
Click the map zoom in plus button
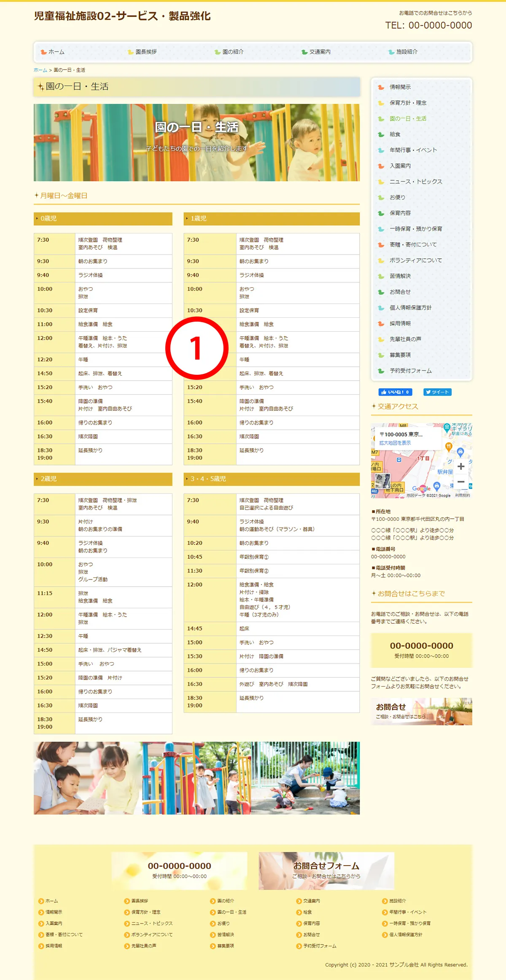coord(461,466)
